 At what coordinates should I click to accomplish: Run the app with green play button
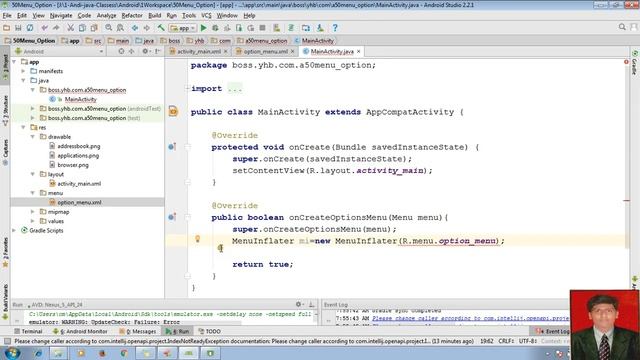tap(203, 28)
